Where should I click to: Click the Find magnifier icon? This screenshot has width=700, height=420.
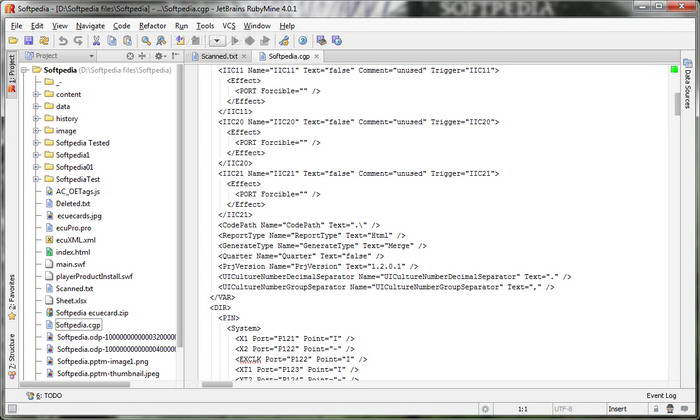tap(146, 41)
